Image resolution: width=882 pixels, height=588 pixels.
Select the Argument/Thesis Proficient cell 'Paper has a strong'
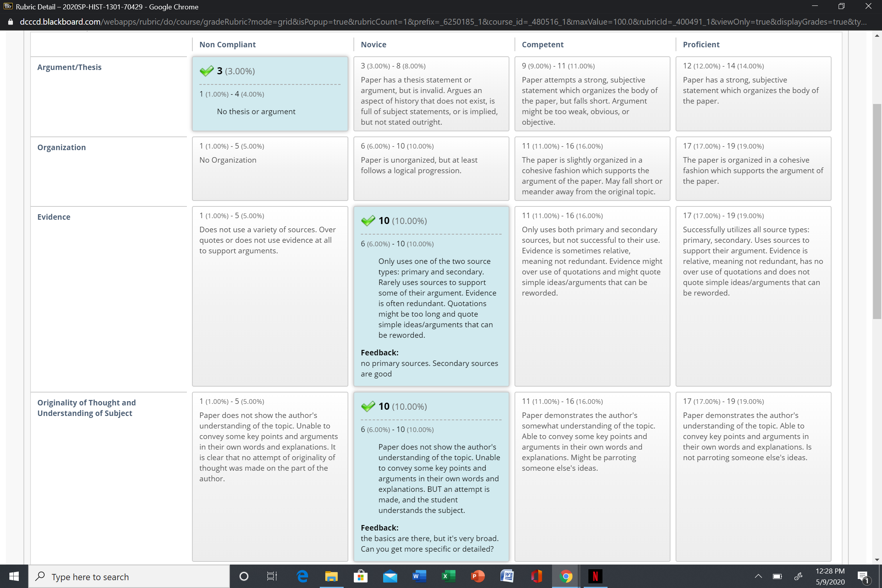[x=753, y=94]
